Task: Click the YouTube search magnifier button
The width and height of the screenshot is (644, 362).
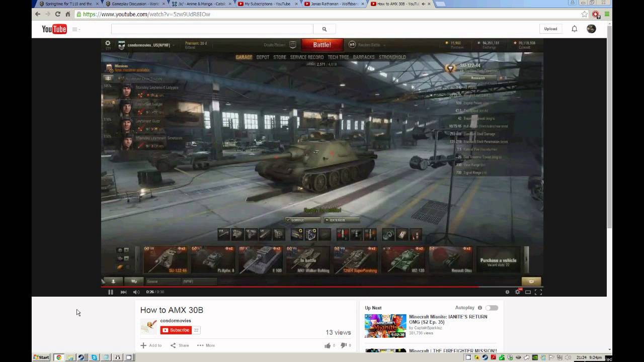Action: coord(325,29)
